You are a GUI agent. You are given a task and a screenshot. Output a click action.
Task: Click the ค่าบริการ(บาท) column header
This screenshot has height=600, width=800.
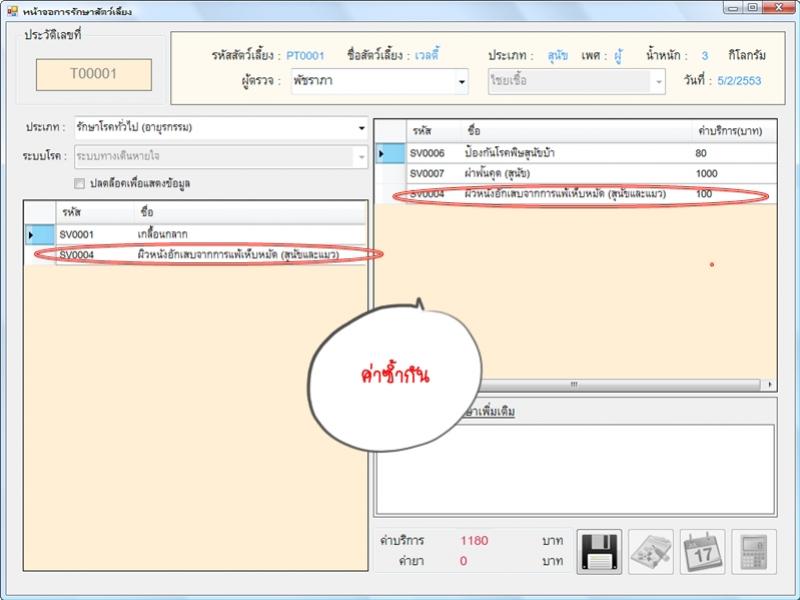coord(734,131)
